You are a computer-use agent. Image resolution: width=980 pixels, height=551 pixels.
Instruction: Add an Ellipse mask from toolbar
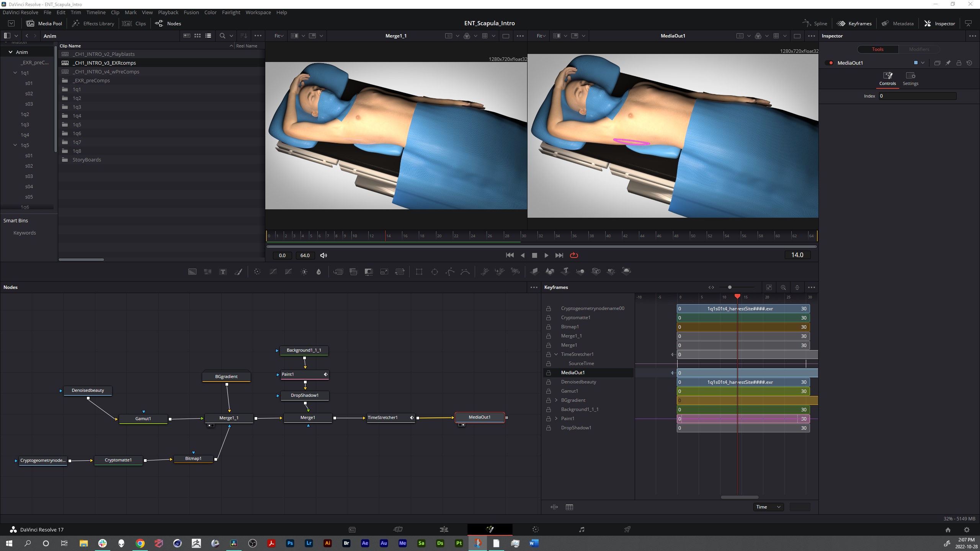[434, 272]
